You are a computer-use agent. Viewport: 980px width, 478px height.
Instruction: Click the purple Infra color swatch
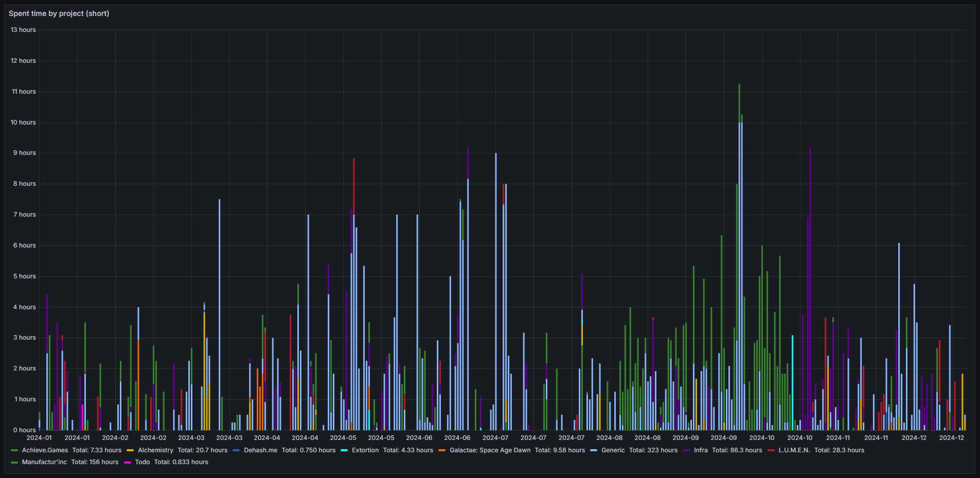pos(686,450)
